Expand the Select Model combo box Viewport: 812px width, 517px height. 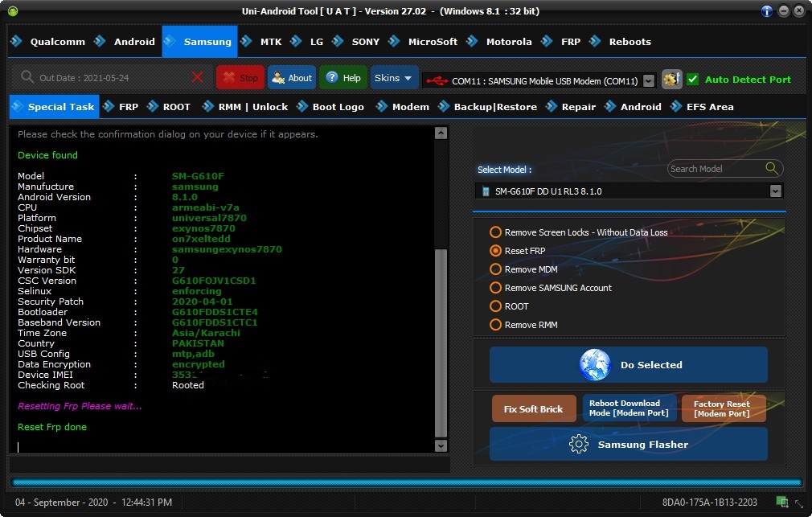click(775, 191)
